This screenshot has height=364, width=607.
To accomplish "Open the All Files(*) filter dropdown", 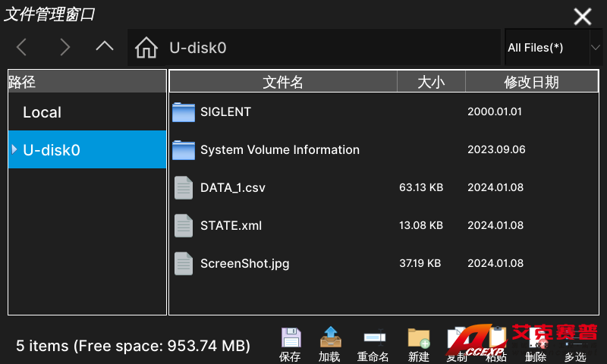I will [553, 48].
